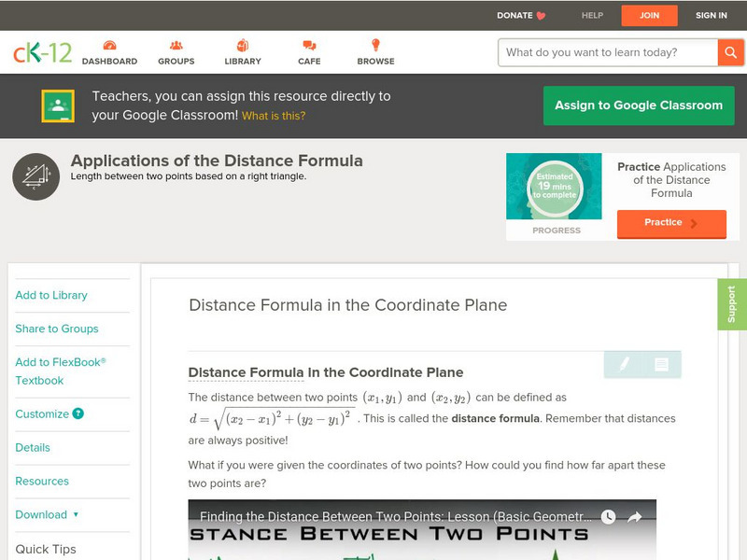Click the Google Classroom logo icon
The width and height of the screenshot is (747, 560).
58,105
